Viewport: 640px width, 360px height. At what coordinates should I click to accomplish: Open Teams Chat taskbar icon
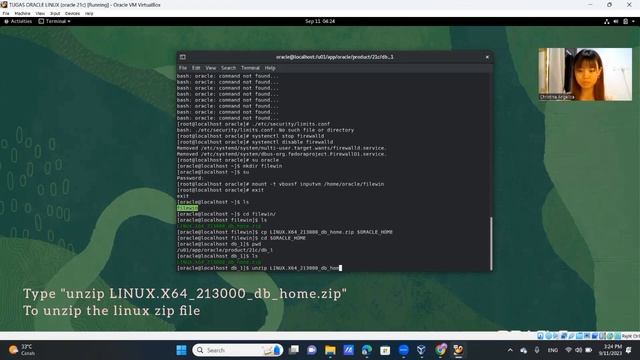(x=312, y=350)
